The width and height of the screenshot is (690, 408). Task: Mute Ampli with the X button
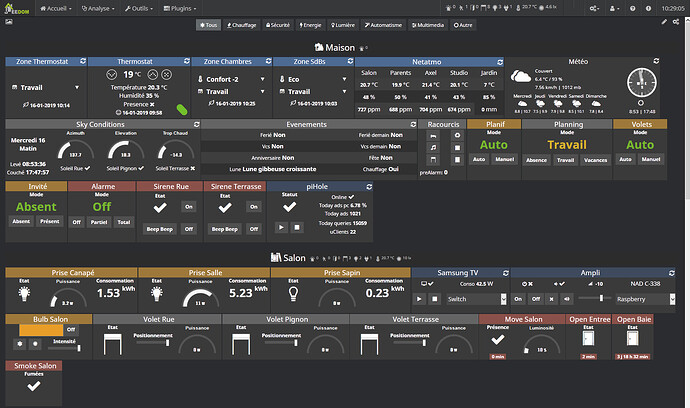(x=551, y=299)
